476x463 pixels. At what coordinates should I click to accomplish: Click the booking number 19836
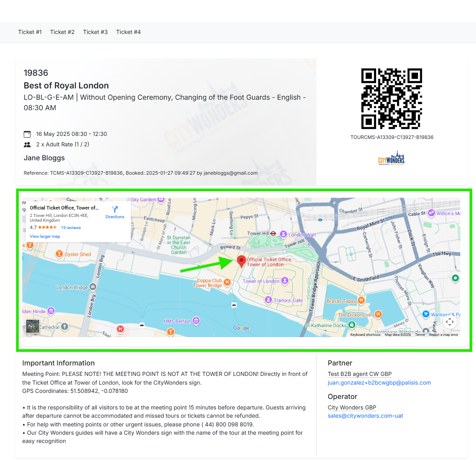(36, 73)
